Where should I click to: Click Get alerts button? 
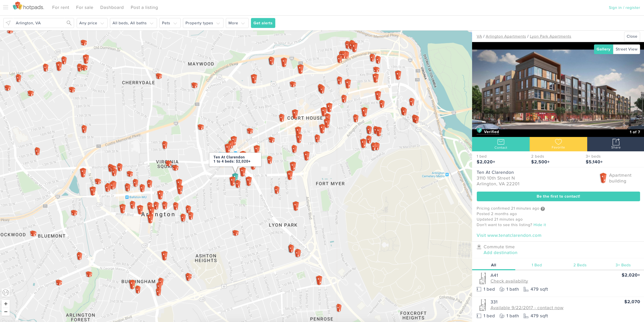263,23
